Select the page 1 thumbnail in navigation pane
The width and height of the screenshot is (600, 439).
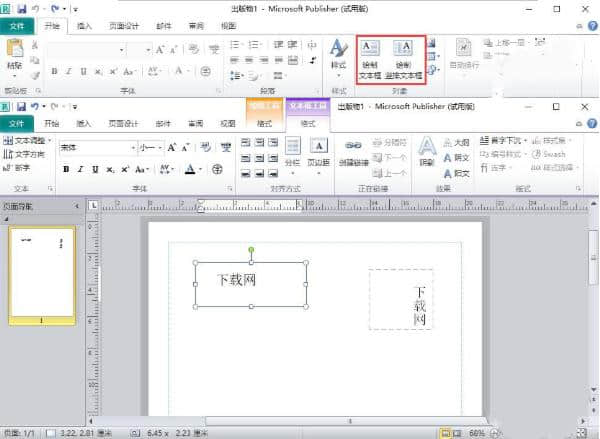click(x=41, y=270)
